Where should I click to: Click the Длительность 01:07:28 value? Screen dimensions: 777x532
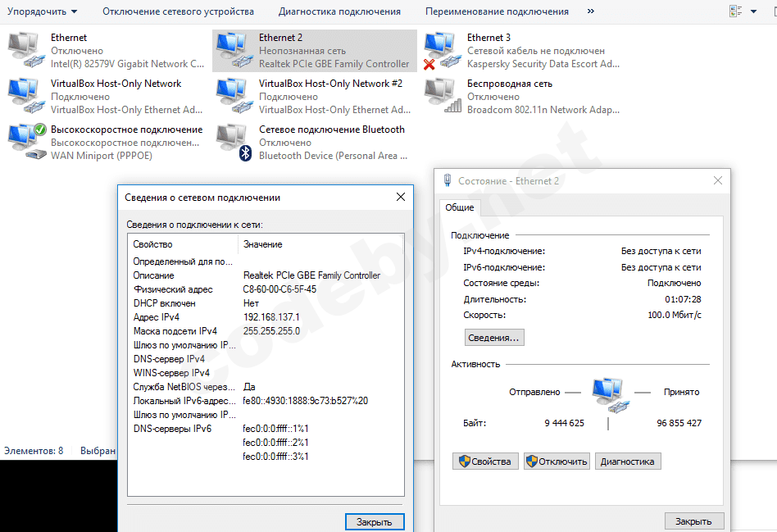coord(683,299)
